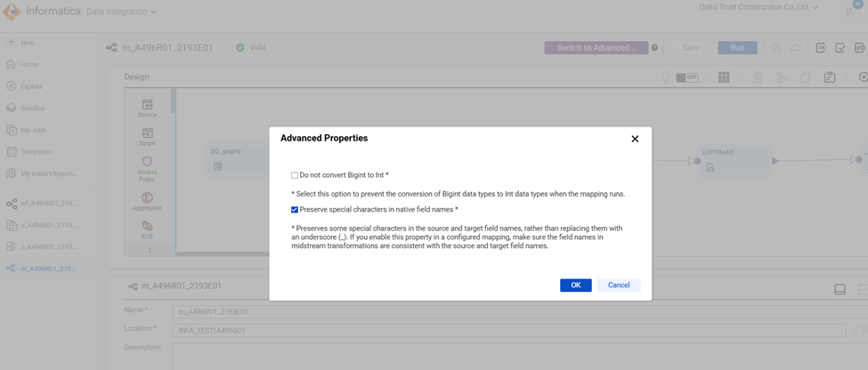
Task: Click the Switch to Advanced button
Action: tap(596, 47)
